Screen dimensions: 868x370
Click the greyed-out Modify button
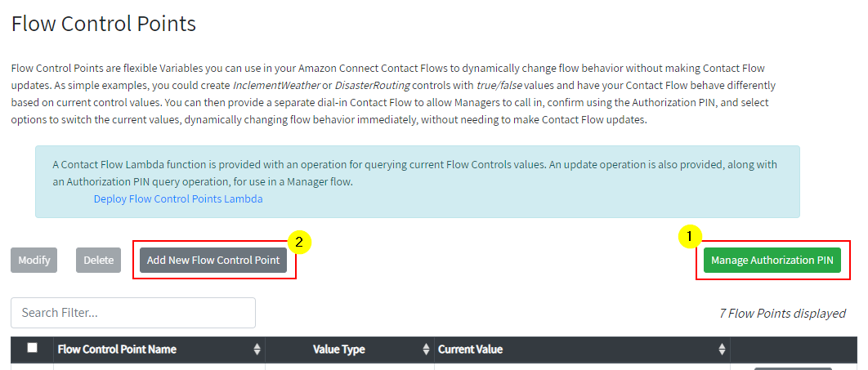click(x=34, y=260)
